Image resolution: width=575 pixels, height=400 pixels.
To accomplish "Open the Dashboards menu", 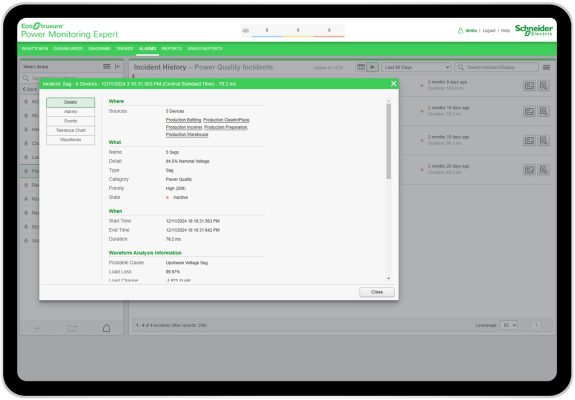I will click(68, 48).
